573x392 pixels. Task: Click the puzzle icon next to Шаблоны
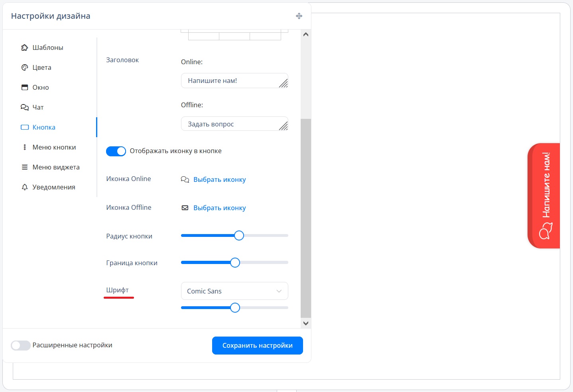(25, 47)
